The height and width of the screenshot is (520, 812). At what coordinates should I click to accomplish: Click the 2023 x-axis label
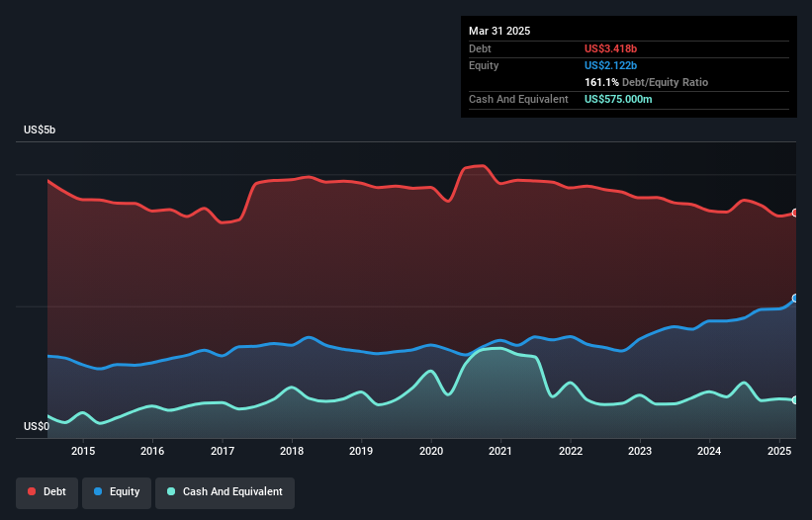[640, 451]
